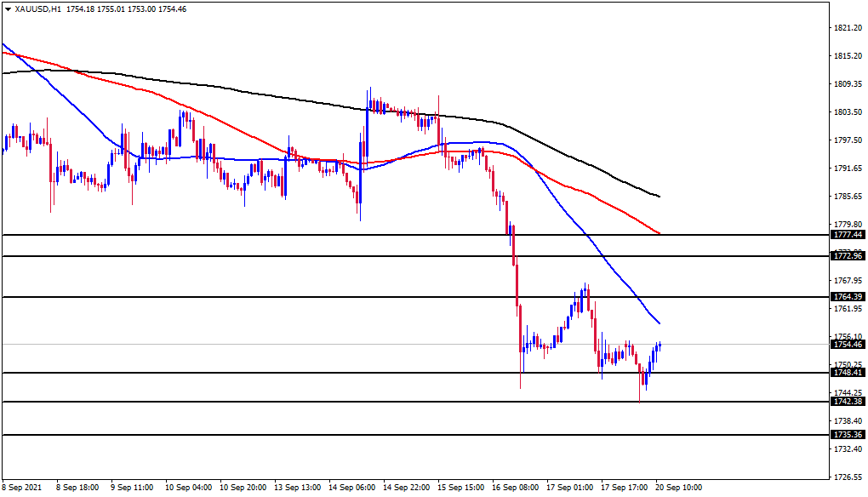This screenshot has height=497, width=868.
Task: Click the 1732.40 price scale value
Action: [848, 448]
